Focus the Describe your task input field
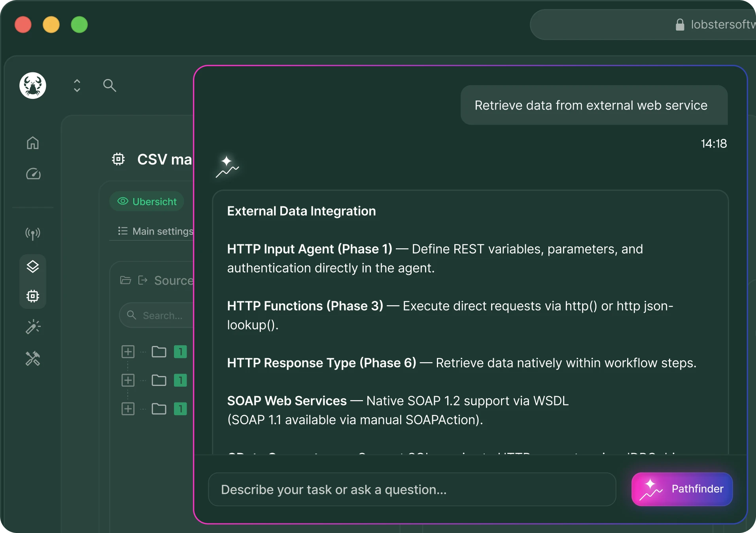The width and height of the screenshot is (756, 533). pyautogui.click(x=412, y=490)
